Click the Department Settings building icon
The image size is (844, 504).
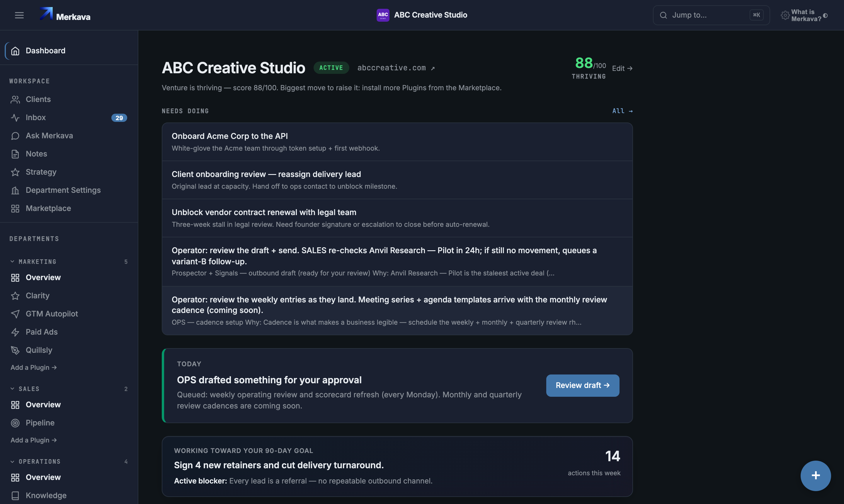15,190
